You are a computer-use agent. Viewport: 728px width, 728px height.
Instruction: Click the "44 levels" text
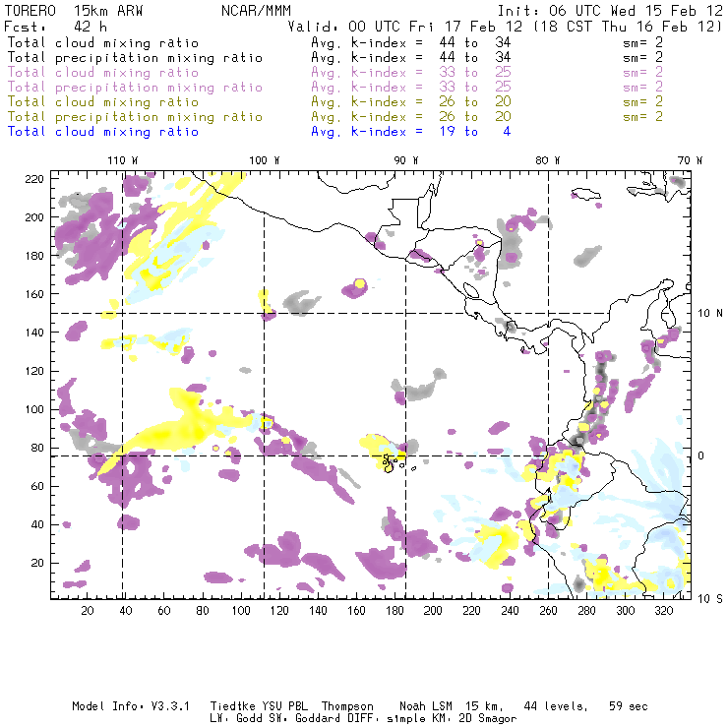[556, 706]
